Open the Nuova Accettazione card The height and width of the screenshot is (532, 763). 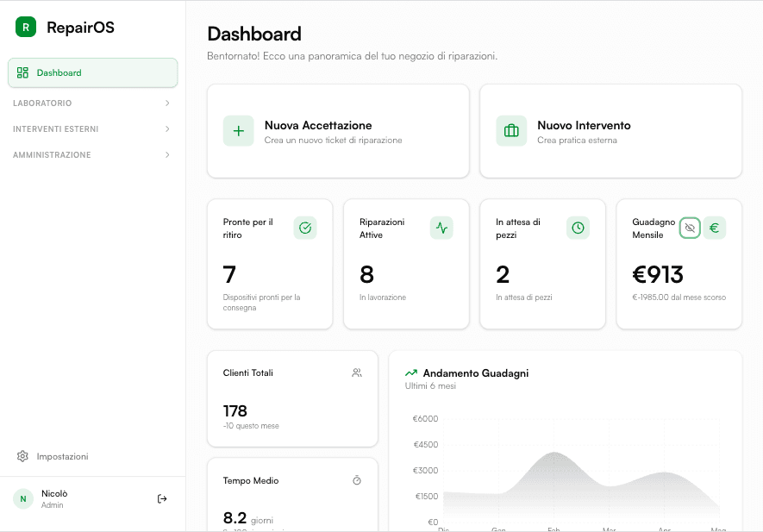click(x=338, y=131)
